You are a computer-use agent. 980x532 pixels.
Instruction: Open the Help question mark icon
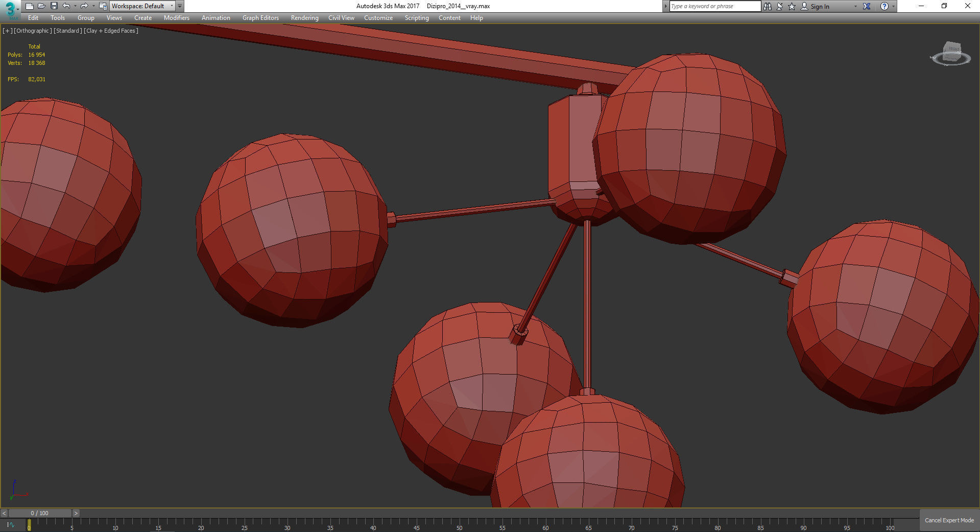click(885, 6)
